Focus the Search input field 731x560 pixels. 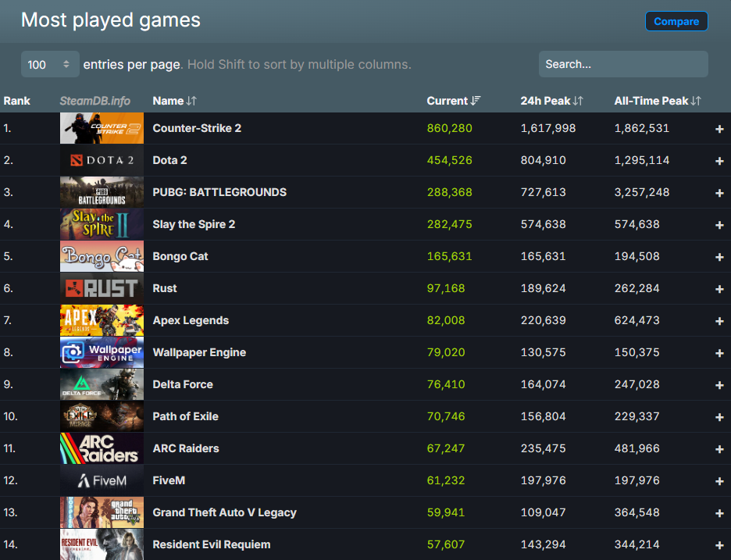click(622, 64)
